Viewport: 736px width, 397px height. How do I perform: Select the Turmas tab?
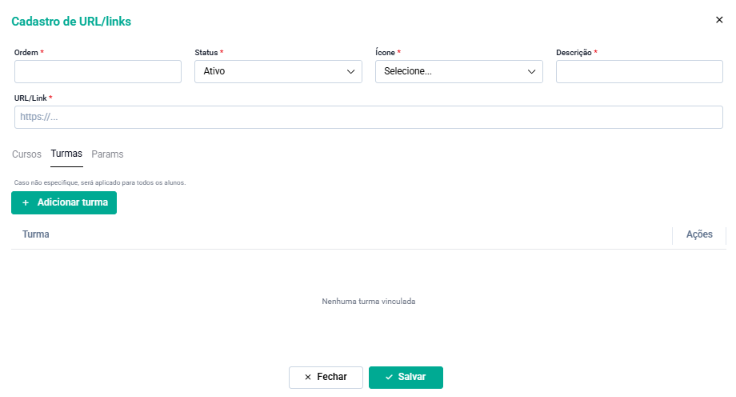tap(67, 154)
